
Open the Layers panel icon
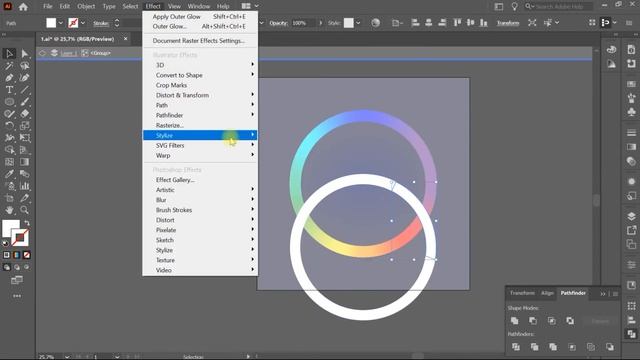pos(631,217)
